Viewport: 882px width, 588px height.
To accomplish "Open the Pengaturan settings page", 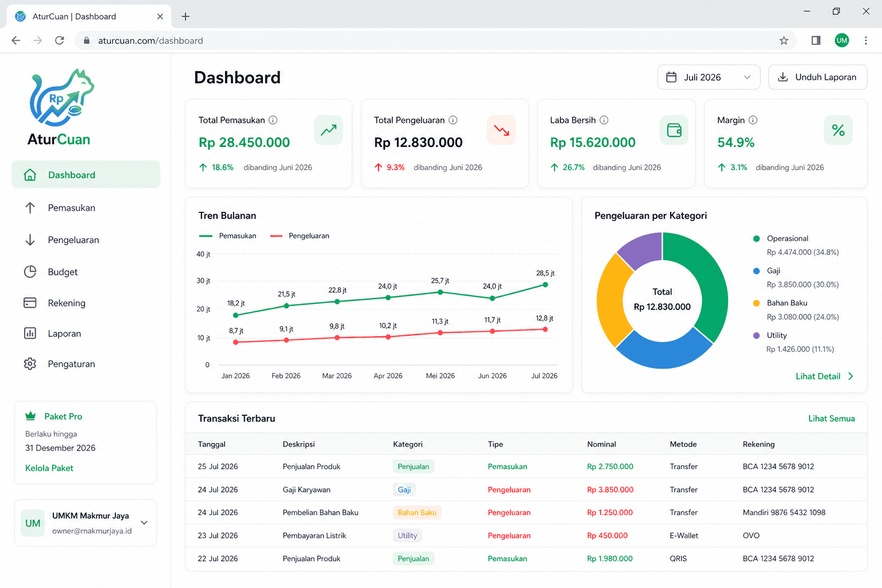I will [86, 363].
